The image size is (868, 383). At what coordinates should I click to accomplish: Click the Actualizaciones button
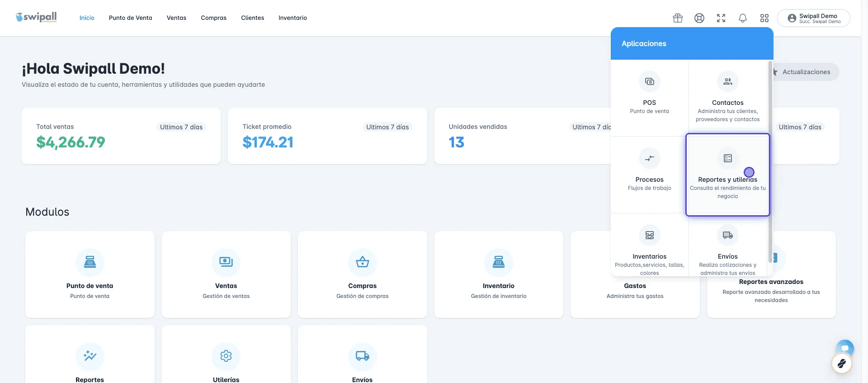click(807, 72)
